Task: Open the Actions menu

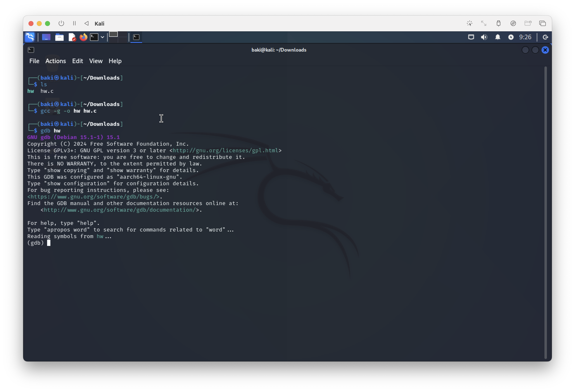Action: click(55, 61)
